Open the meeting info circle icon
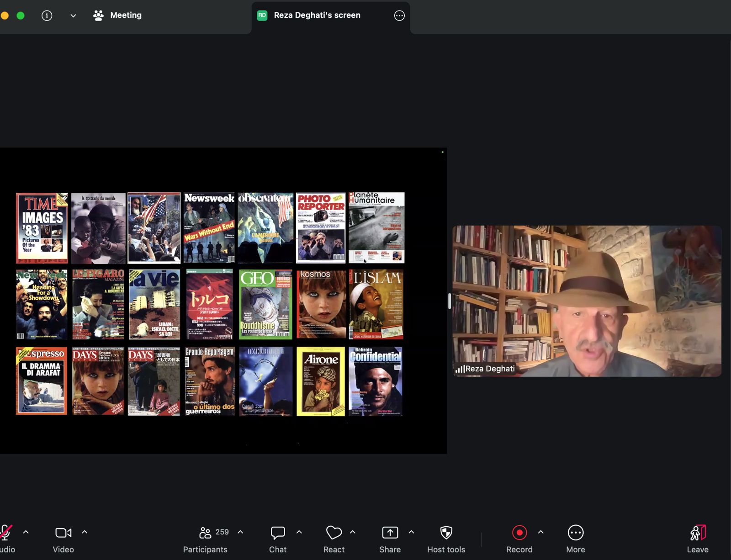731x560 pixels. click(47, 16)
